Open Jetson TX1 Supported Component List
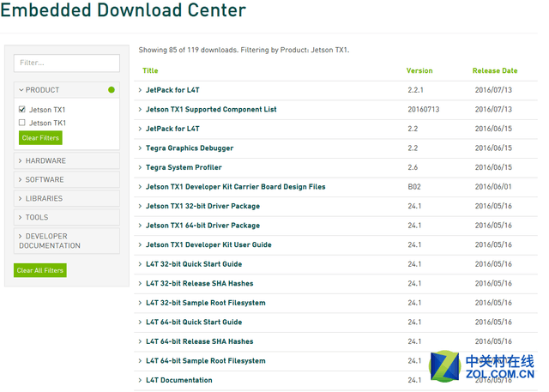The image size is (549, 392). coord(211,109)
